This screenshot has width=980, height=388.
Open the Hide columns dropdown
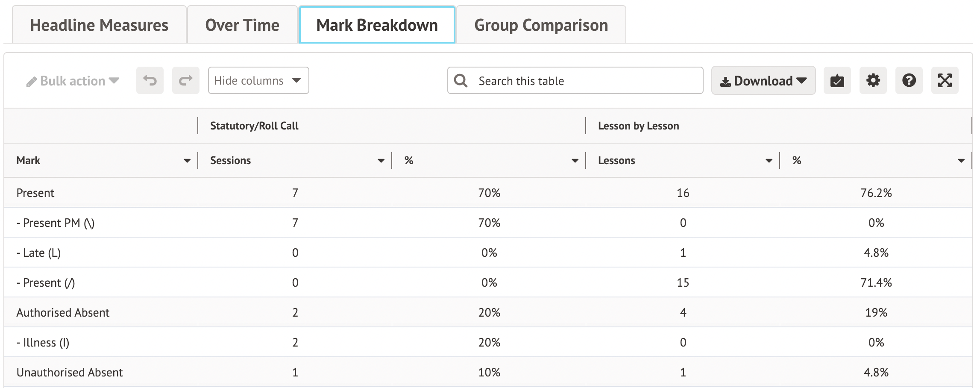258,80
